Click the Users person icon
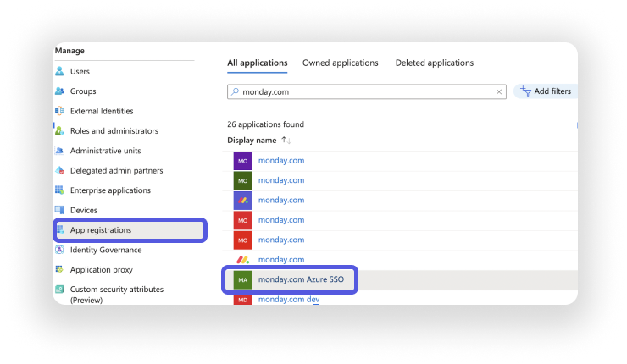The image size is (627, 364). (x=59, y=71)
